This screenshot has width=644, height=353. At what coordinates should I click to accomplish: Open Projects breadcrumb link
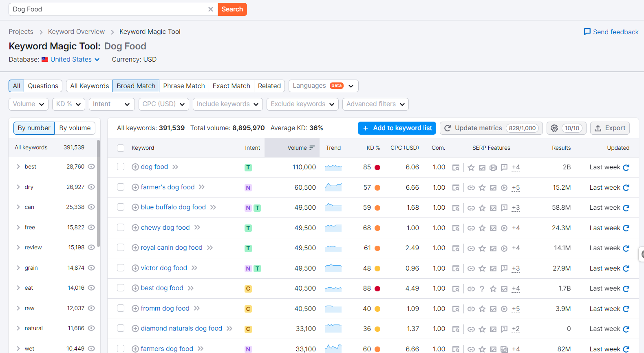[x=21, y=32]
